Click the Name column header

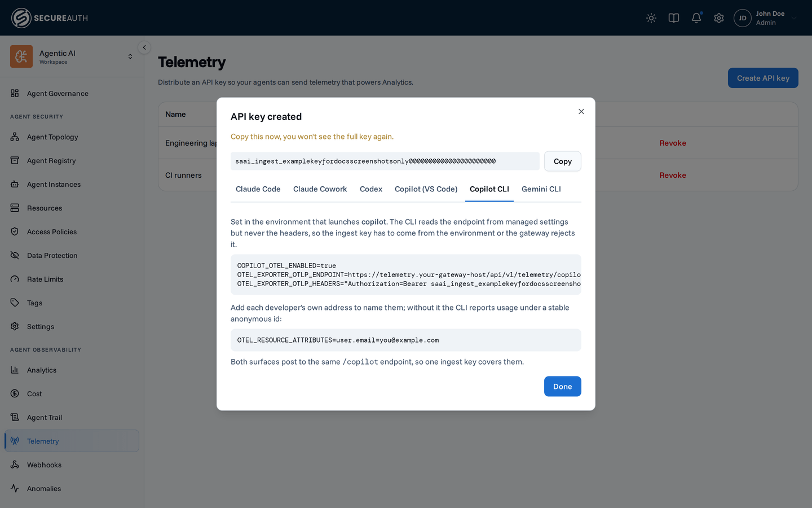point(175,114)
